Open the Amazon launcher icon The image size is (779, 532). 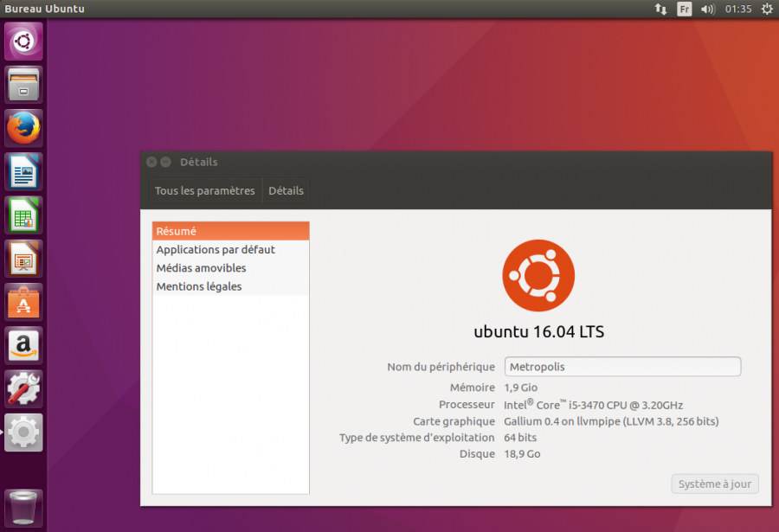click(23, 346)
